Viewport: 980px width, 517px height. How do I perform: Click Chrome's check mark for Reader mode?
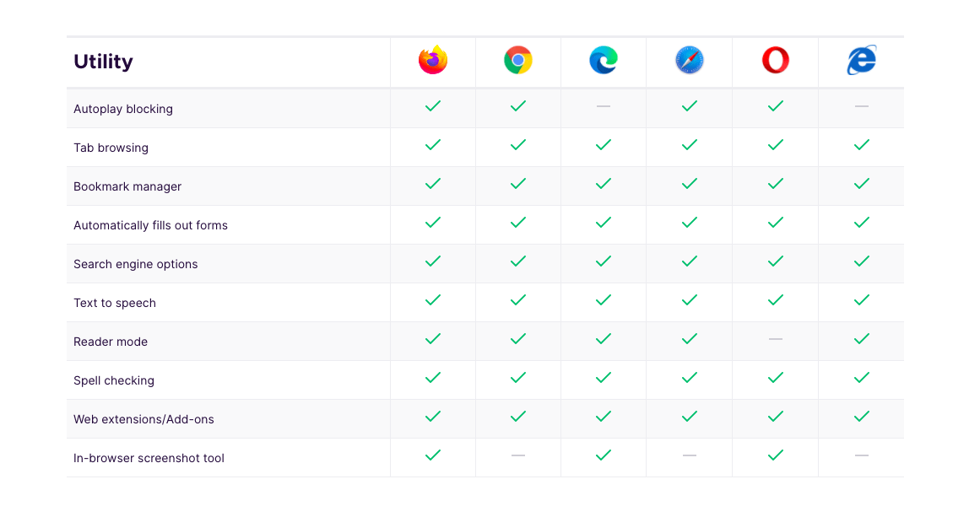(x=518, y=339)
